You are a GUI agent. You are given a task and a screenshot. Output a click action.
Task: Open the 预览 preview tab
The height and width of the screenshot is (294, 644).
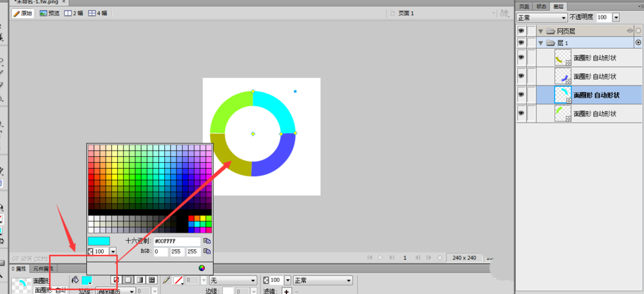point(50,13)
